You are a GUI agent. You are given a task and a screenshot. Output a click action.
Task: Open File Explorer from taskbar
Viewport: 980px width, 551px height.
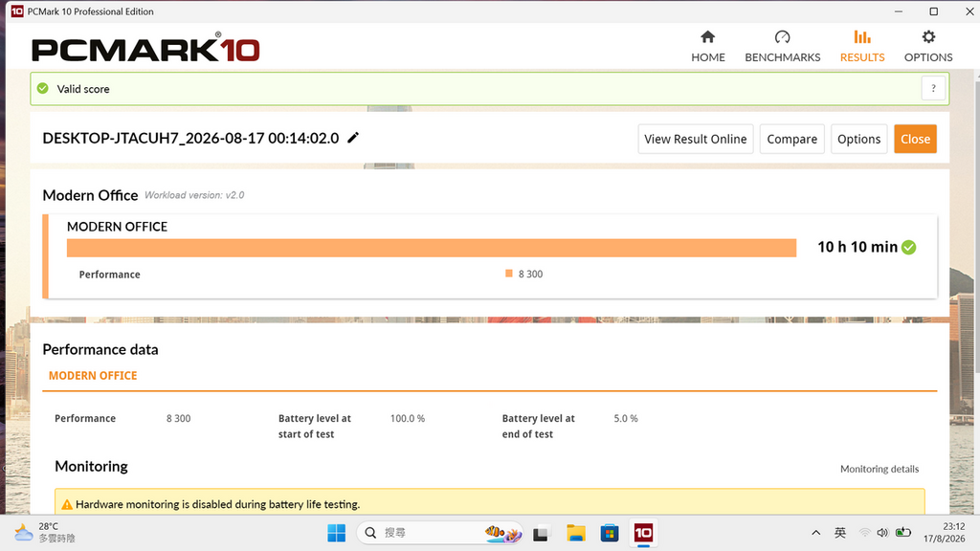[x=575, y=533]
